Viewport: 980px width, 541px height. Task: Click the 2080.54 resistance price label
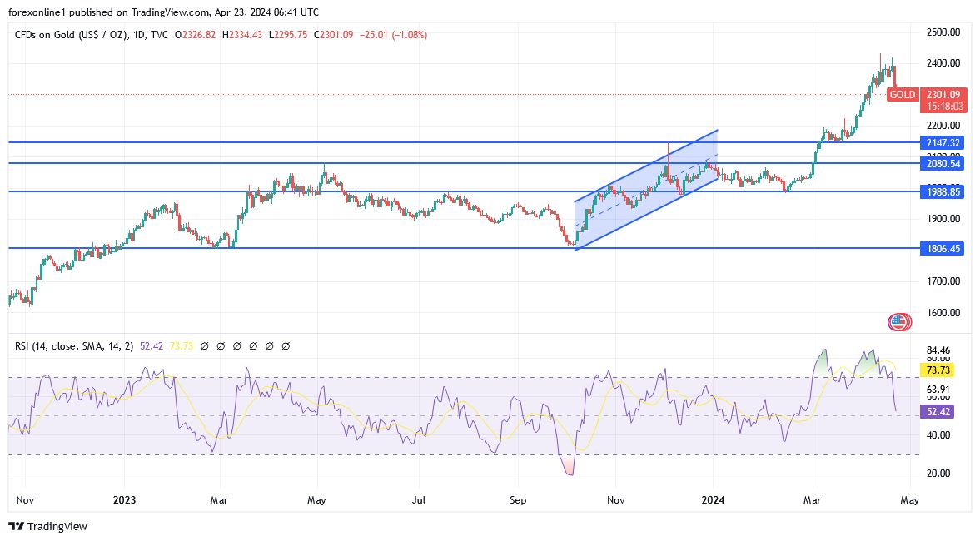942,163
